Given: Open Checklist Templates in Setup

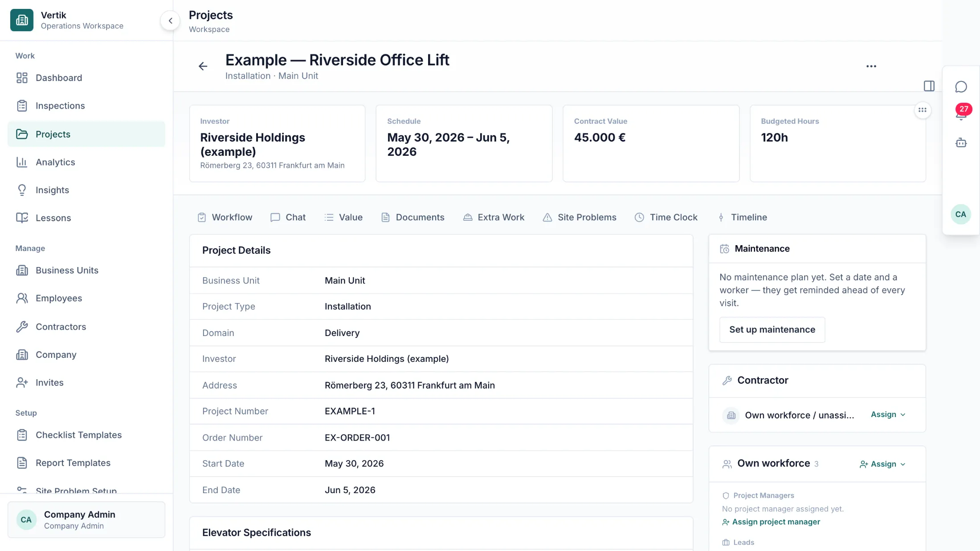Looking at the screenshot, I should click(86, 435).
